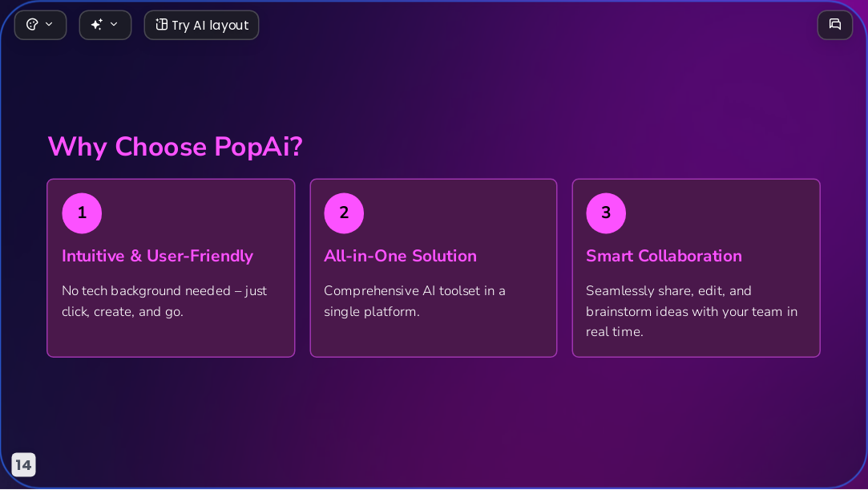Viewport: 868px width, 490px height.
Task: Click the 'Comprehensive AI toolset' description text
Action: 414,302
